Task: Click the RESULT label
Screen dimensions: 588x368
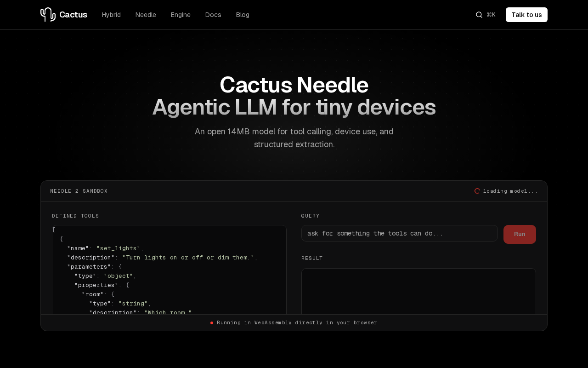Action: [x=312, y=259]
